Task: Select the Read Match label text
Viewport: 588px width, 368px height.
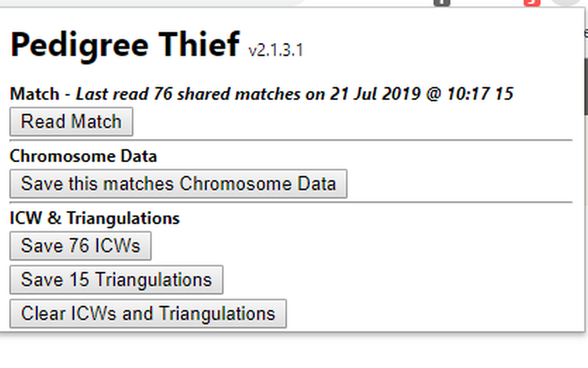Action: coord(71,121)
